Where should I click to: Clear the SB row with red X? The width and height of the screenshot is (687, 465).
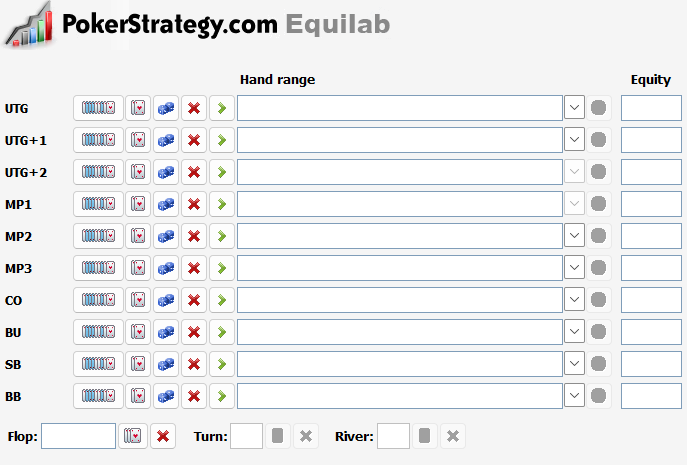(194, 364)
